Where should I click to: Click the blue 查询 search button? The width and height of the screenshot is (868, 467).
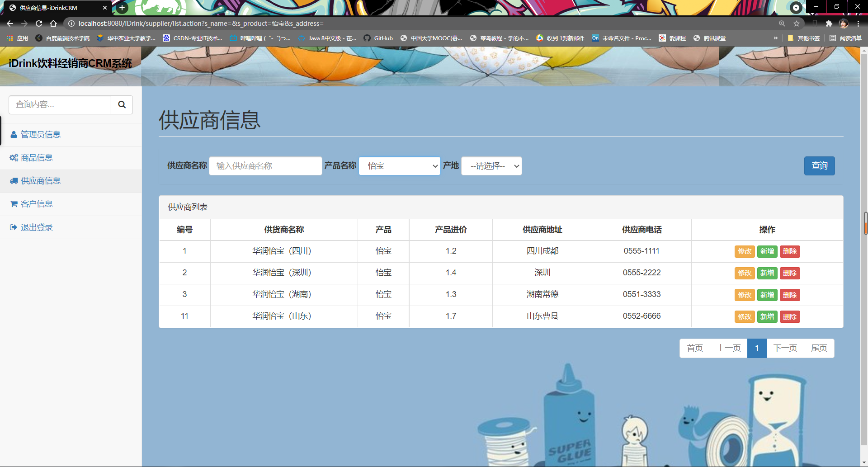[x=819, y=166]
